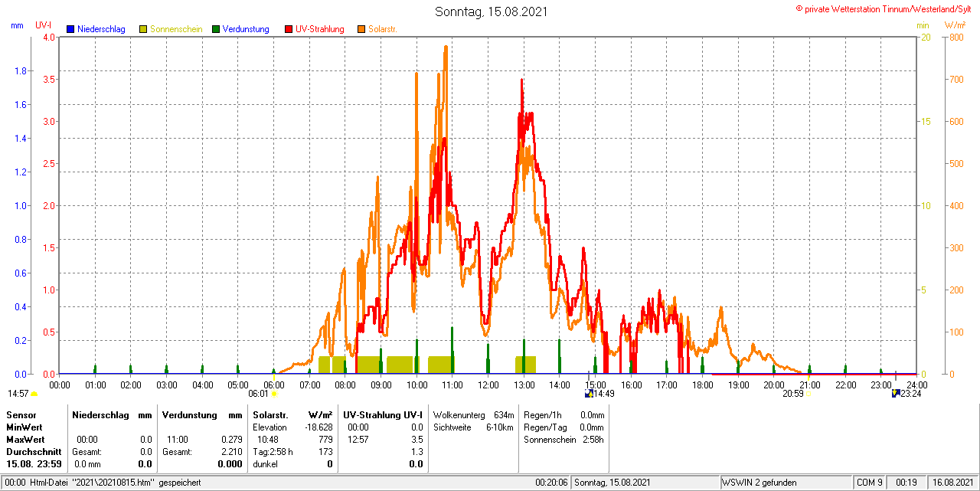Image resolution: width=980 pixels, height=491 pixels.
Task: Click the blue Niederschlag legend color box
Action: 70,29
